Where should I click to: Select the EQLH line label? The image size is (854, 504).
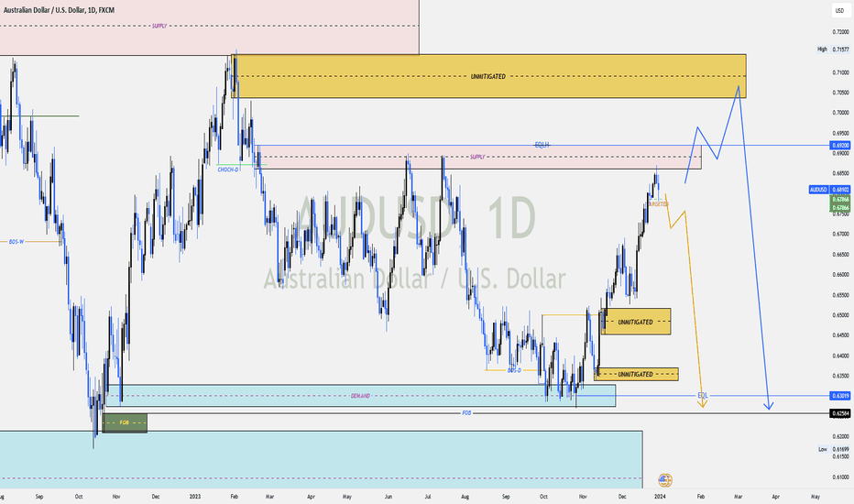point(542,145)
